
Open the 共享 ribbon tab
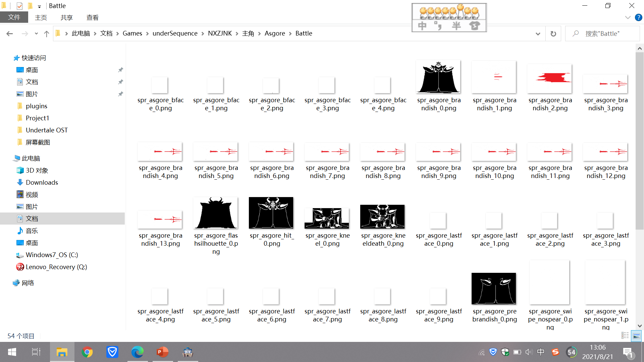tap(66, 17)
